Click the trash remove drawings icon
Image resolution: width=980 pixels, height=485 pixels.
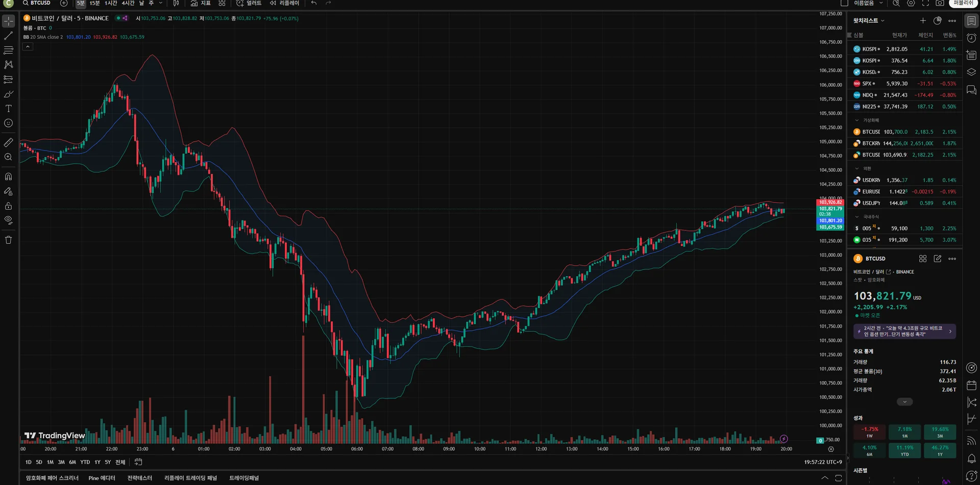[x=8, y=240]
